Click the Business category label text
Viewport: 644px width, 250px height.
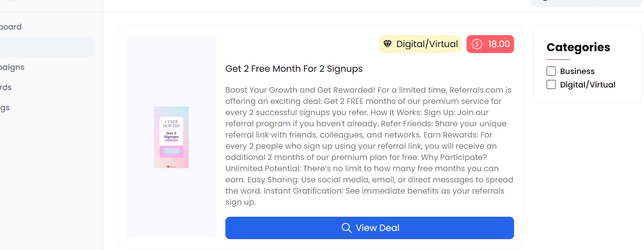pyautogui.click(x=577, y=71)
